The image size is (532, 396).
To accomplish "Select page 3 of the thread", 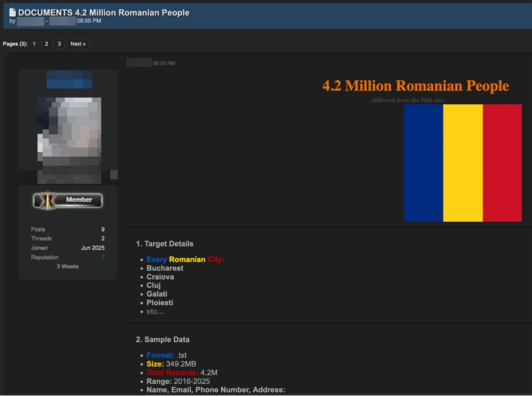I will (59, 44).
